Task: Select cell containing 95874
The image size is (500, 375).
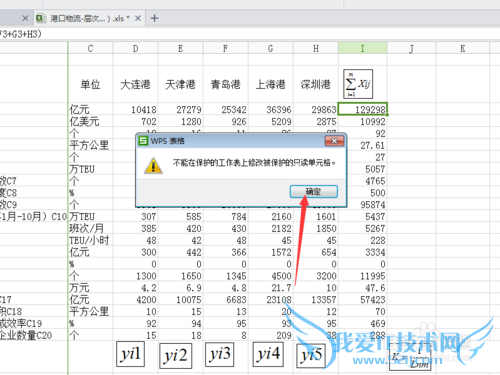Action: pos(363,205)
